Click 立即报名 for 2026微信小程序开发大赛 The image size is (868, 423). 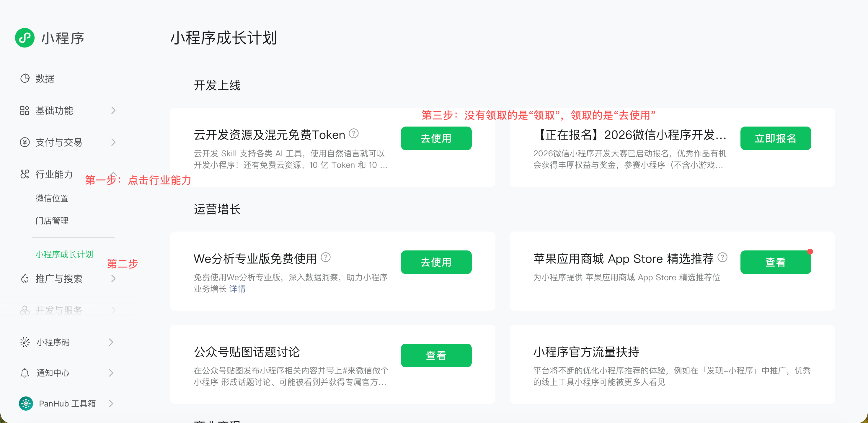pos(775,138)
